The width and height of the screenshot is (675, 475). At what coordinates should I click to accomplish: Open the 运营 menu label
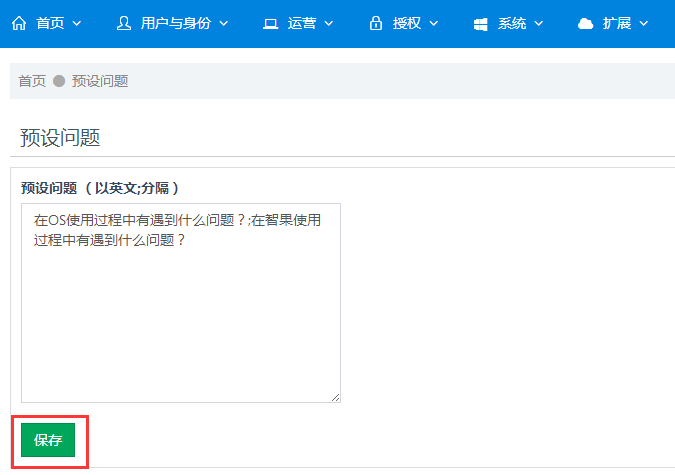pos(302,23)
